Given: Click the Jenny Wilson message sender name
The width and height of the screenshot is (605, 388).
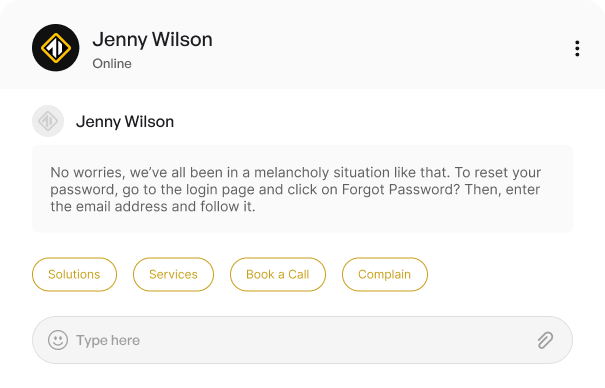Looking at the screenshot, I should click(125, 121).
